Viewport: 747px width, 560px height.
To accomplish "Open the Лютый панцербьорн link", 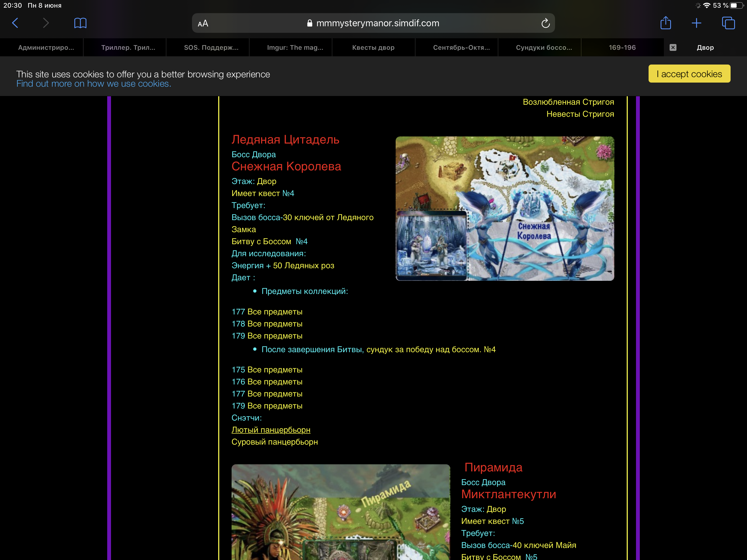I will click(x=271, y=430).
